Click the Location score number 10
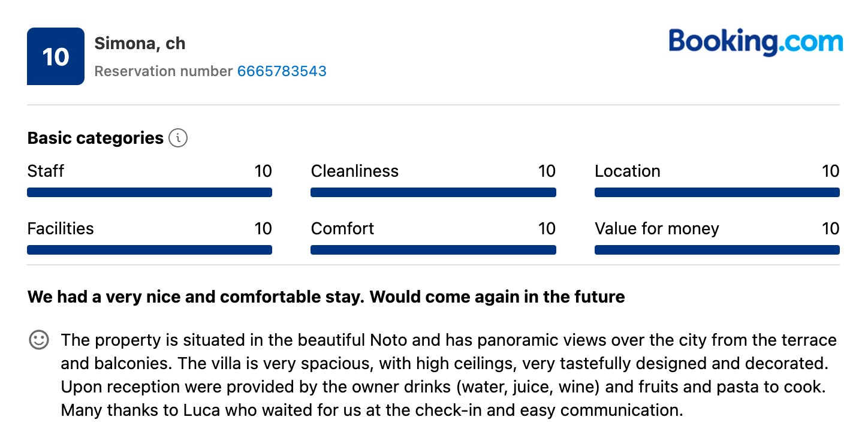This screenshot has width=868, height=441. tap(830, 171)
